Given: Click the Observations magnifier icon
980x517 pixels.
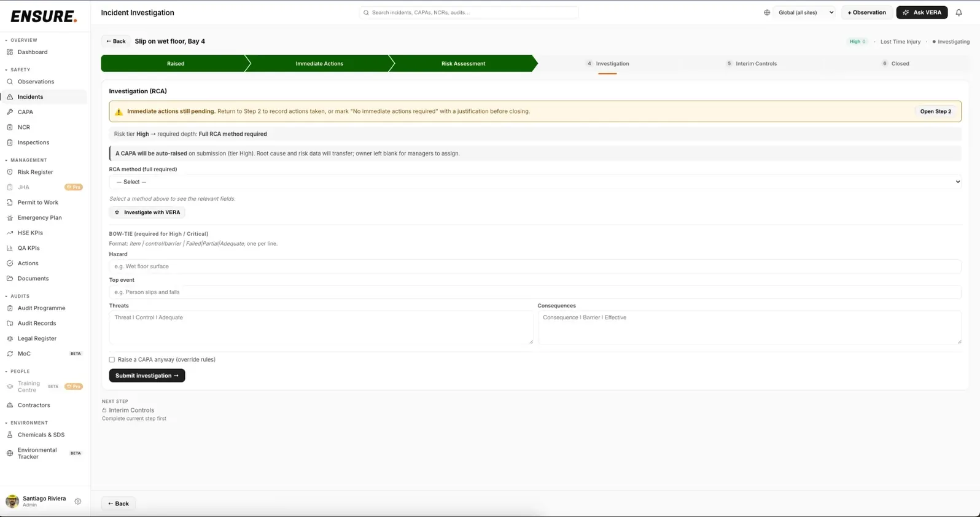Looking at the screenshot, I should [x=10, y=82].
